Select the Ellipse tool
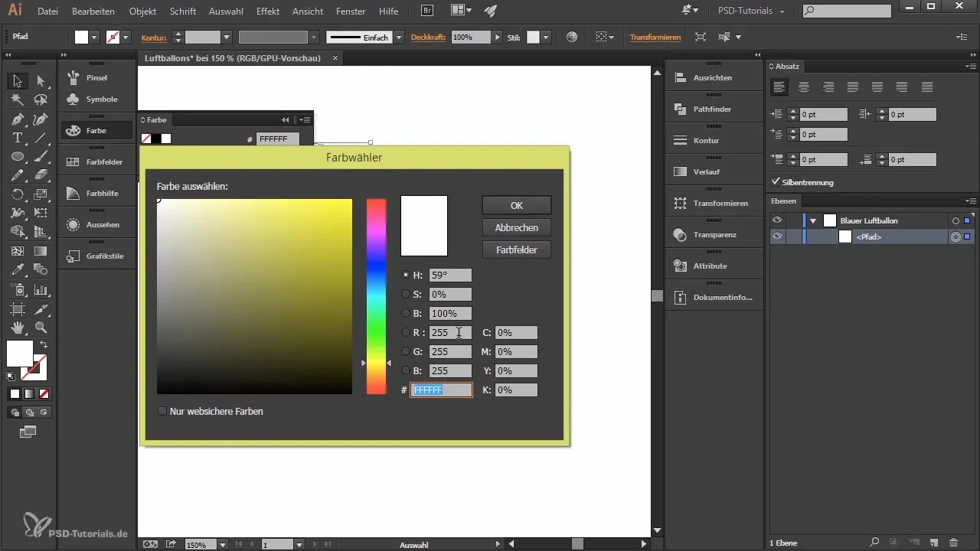The image size is (980, 551). pos(18,156)
